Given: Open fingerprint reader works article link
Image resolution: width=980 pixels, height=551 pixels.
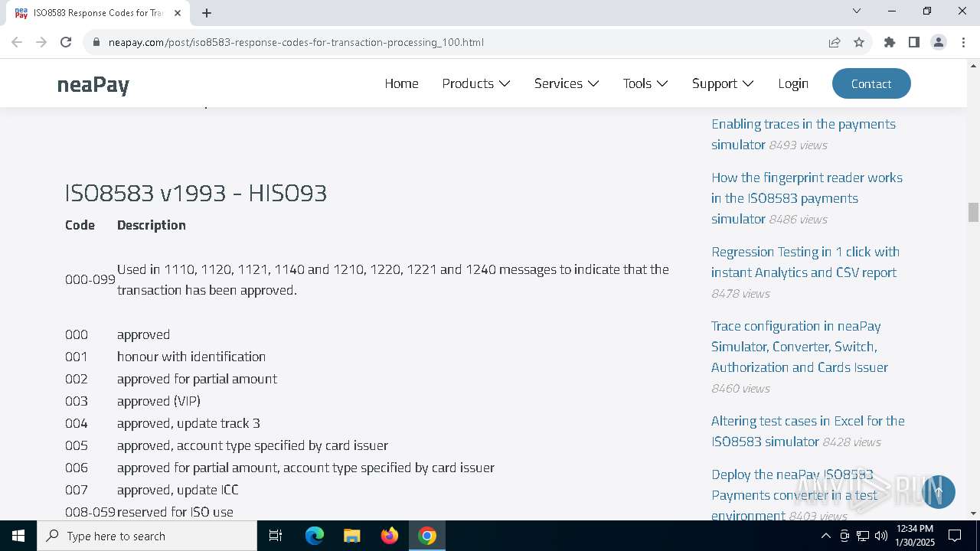Looking at the screenshot, I should click(807, 197).
